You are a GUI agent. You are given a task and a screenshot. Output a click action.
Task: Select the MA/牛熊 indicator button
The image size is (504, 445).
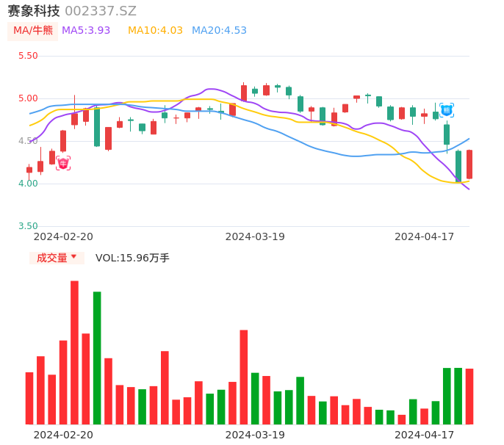tap(33, 31)
